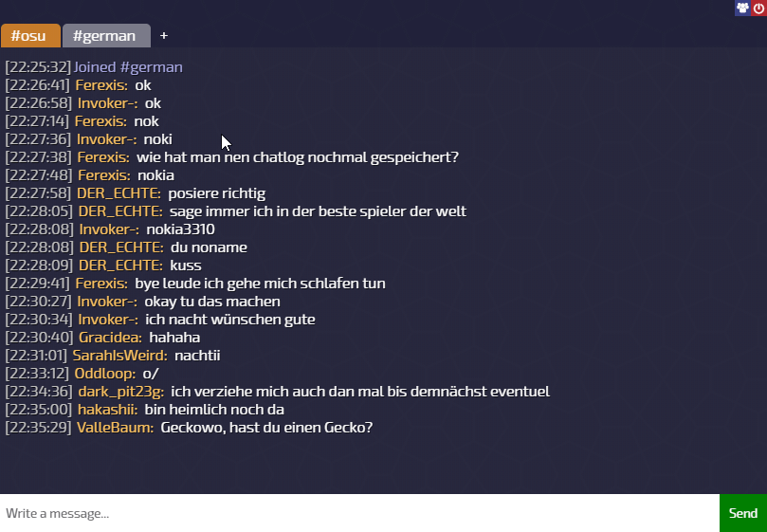Click the red power disconnect icon
767x532 pixels.
759,8
